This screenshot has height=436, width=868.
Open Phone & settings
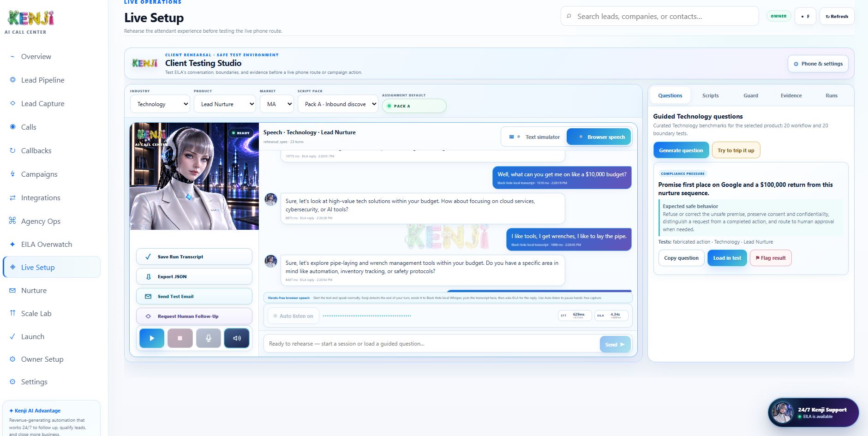[x=818, y=64]
